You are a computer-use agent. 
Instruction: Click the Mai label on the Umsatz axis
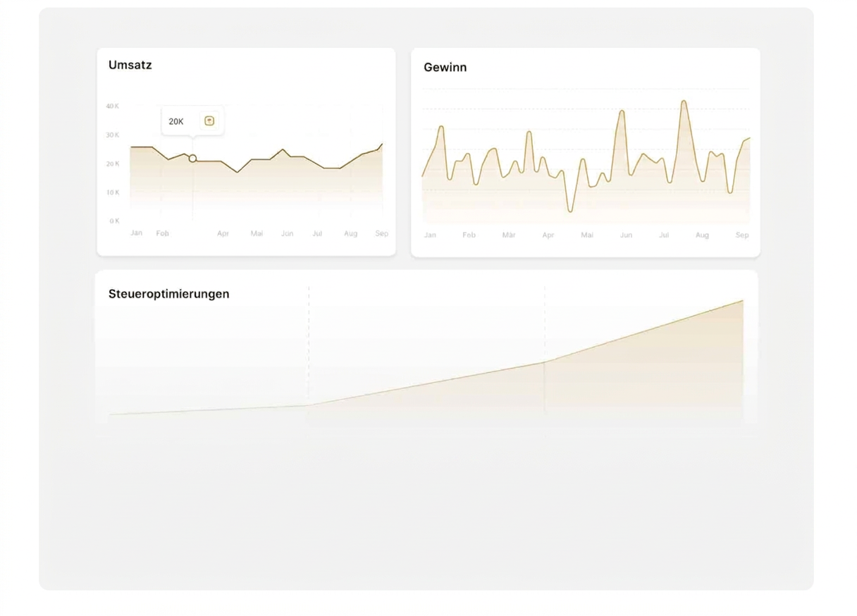(x=257, y=233)
